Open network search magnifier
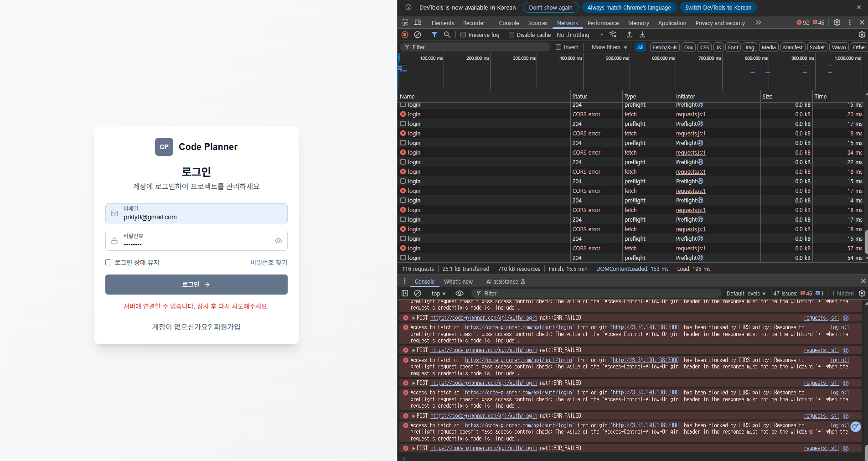The image size is (868, 461). [x=447, y=35]
